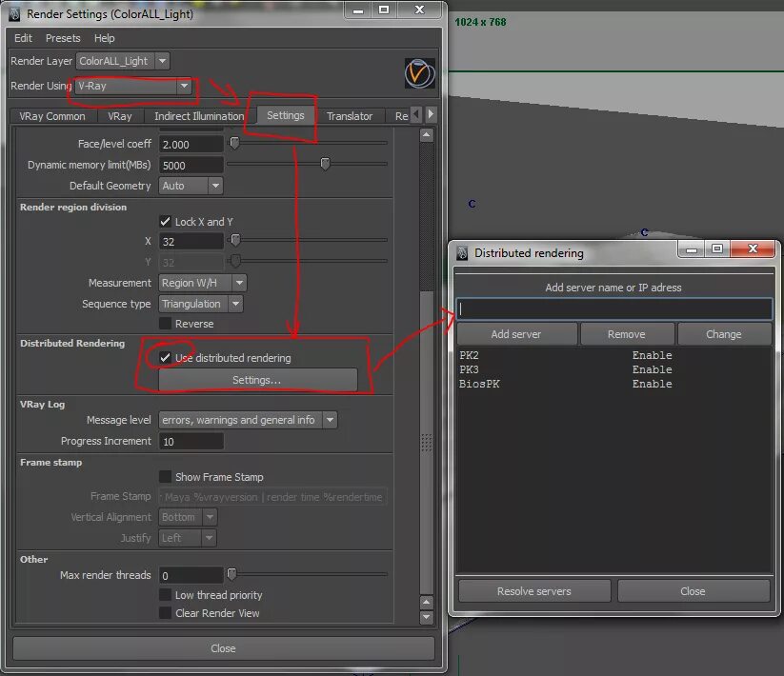
Task: Toggle the Lock X and Y checkbox
Action: pyautogui.click(x=165, y=221)
